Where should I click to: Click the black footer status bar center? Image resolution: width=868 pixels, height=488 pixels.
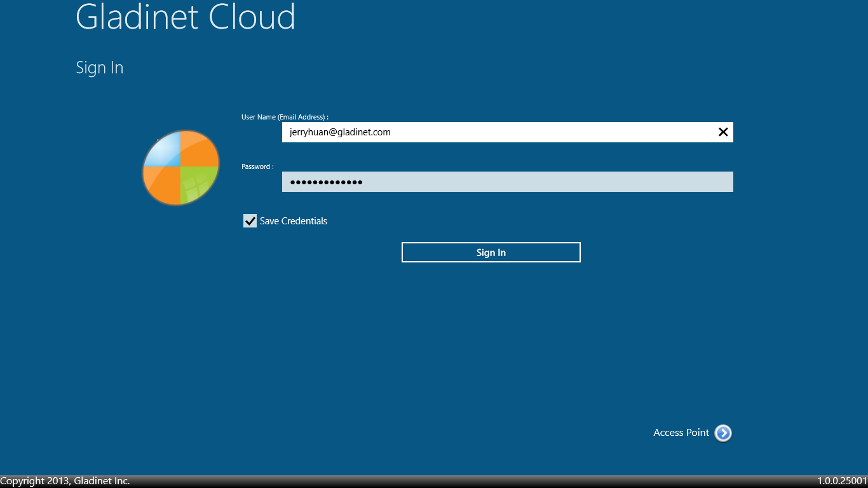(434, 481)
